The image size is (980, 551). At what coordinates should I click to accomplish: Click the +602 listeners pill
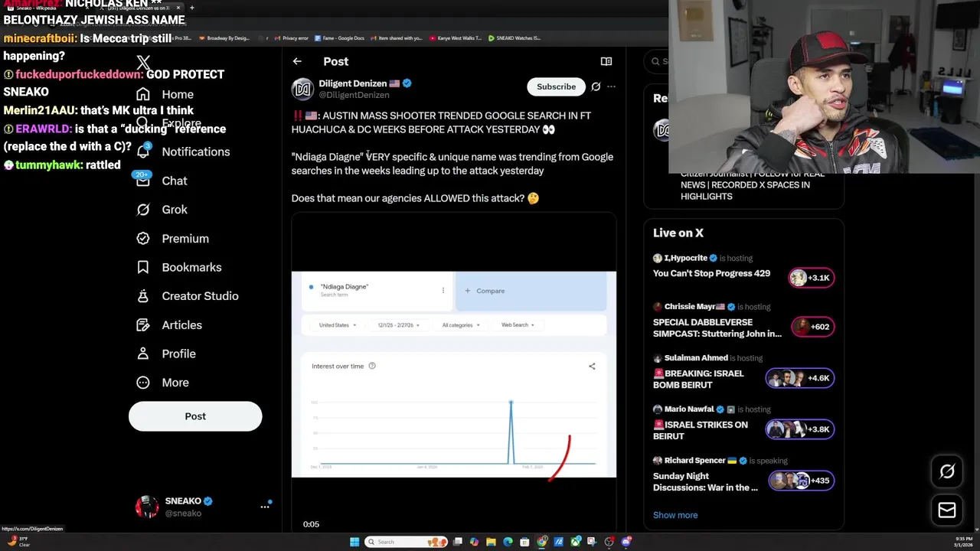click(x=813, y=327)
